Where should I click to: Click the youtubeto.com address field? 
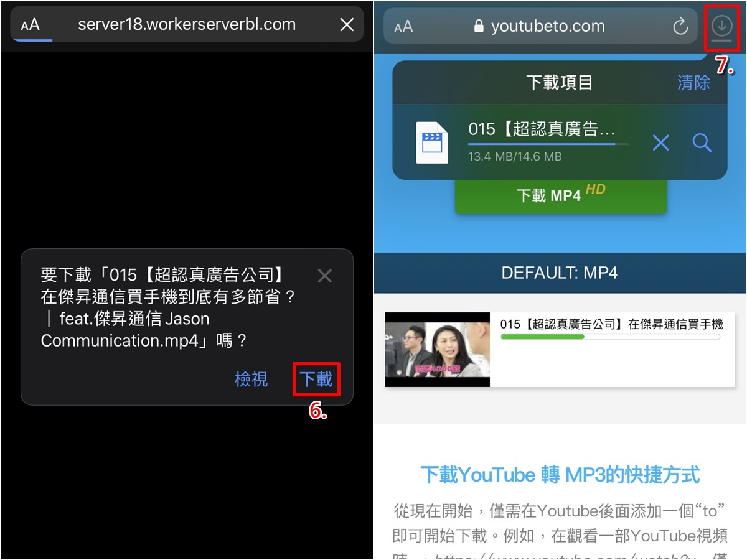tap(539, 26)
